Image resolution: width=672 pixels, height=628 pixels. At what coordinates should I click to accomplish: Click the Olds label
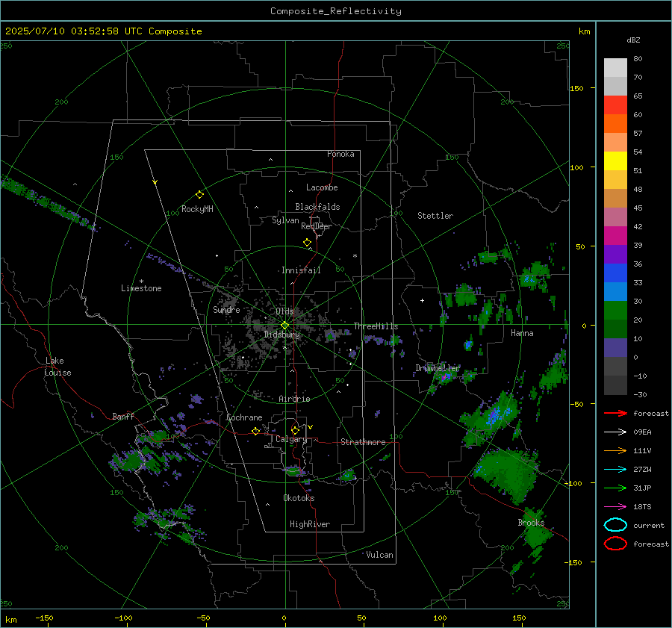pos(284,311)
